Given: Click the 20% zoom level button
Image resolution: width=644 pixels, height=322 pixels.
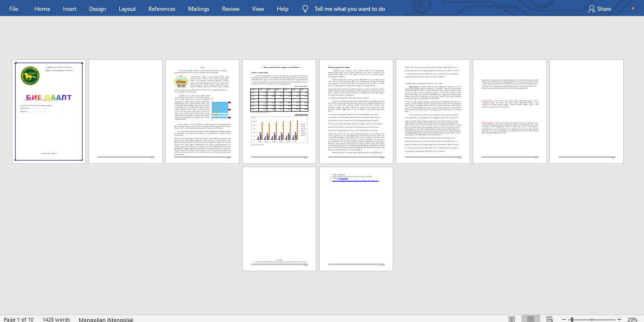Looking at the screenshot, I should (x=632, y=319).
